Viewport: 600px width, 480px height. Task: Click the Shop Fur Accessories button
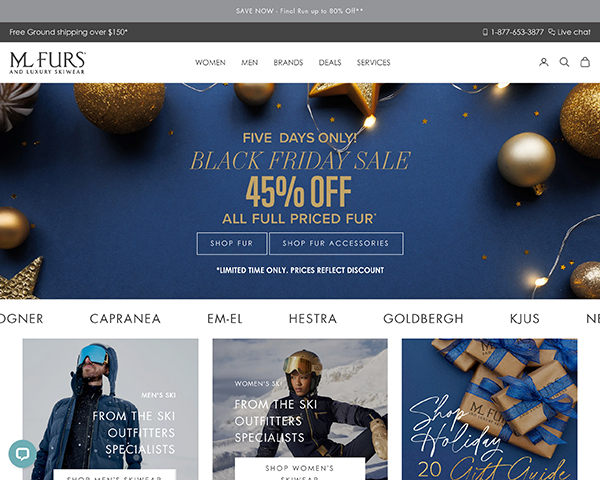pos(336,243)
